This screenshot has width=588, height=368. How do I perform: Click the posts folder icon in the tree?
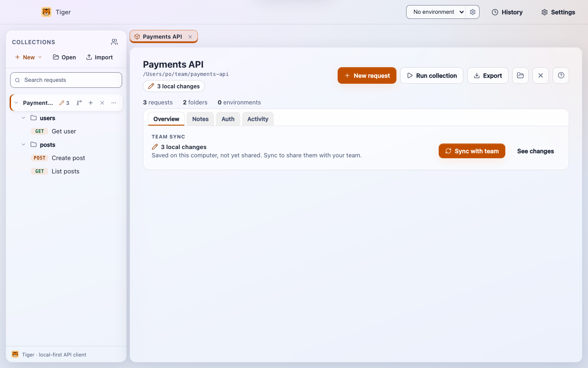click(x=34, y=144)
